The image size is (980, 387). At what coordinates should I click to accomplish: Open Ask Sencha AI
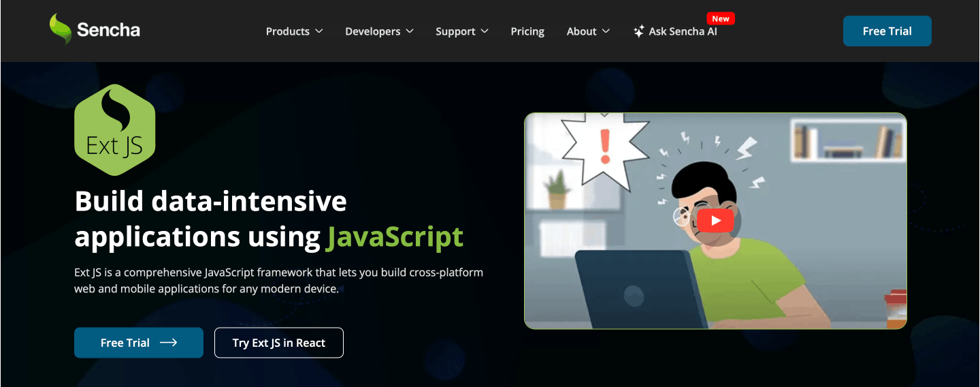point(675,31)
